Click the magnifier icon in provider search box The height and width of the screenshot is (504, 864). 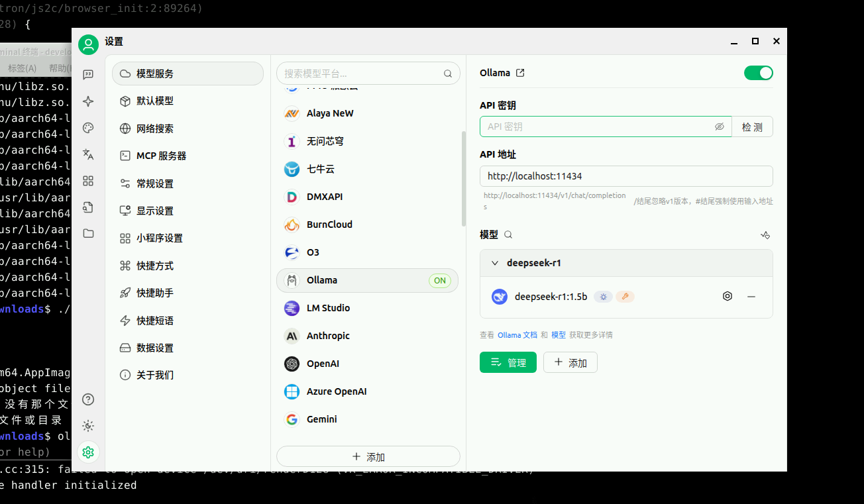(448, 74)
